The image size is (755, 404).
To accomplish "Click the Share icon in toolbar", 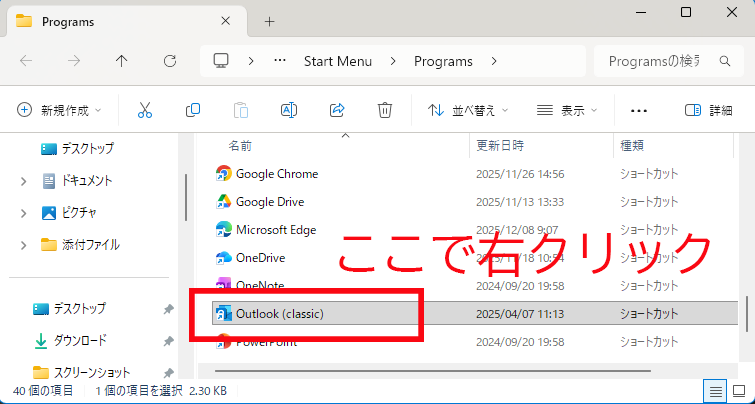I will 337,110.
